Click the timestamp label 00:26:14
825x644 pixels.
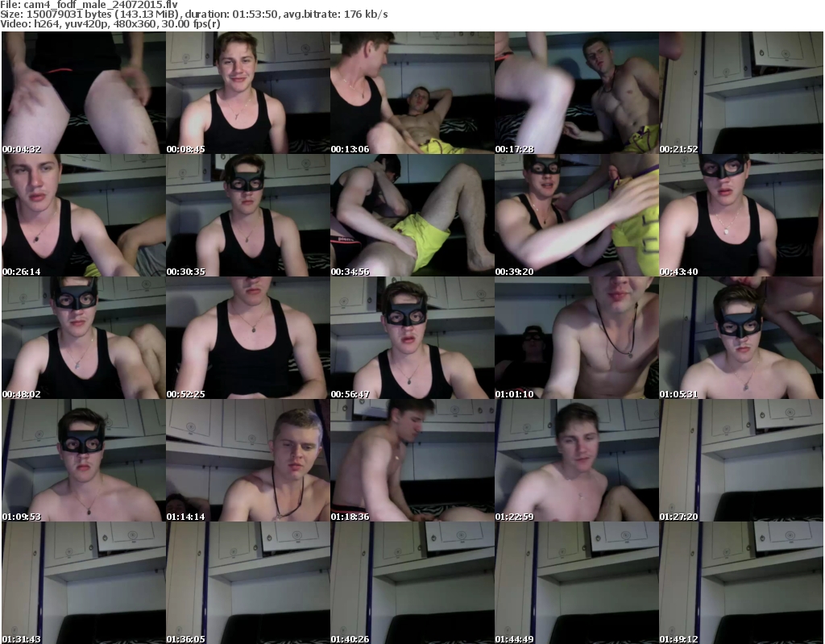(21, 272)
